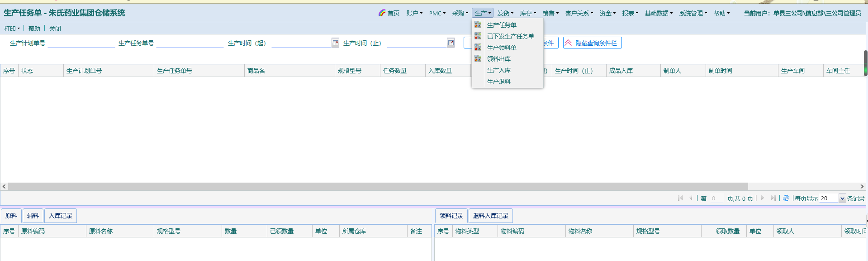
Task: Click the horizontal scrollbar of the task grid
Action: pos(378,186)
